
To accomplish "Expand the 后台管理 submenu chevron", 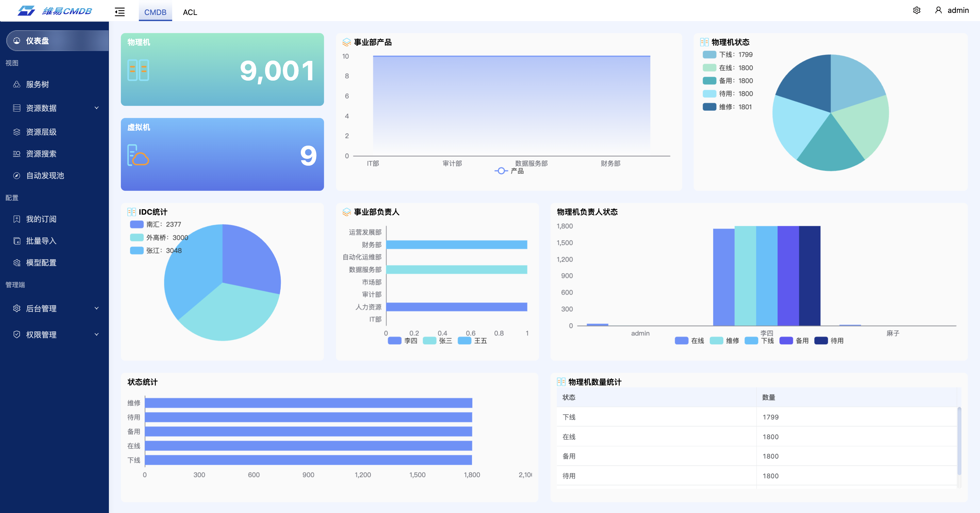I will [97, 309].
